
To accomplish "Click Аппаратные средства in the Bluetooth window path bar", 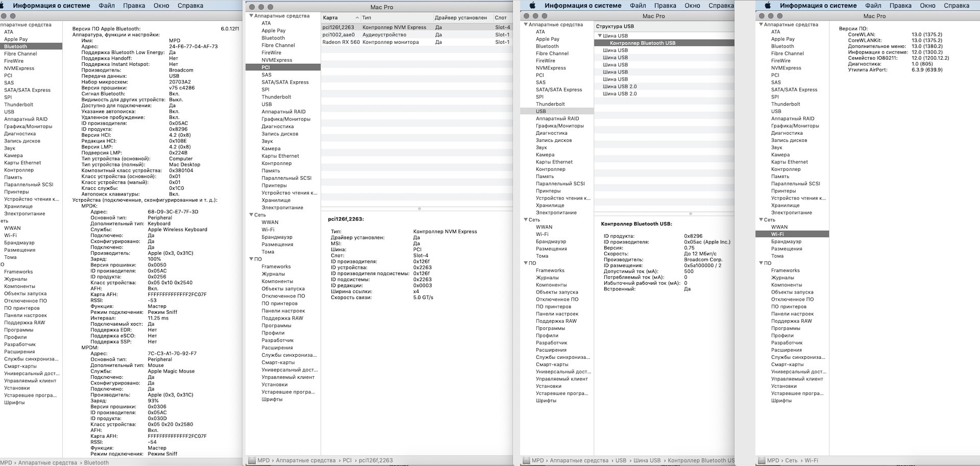I will [x=47, y=463].
